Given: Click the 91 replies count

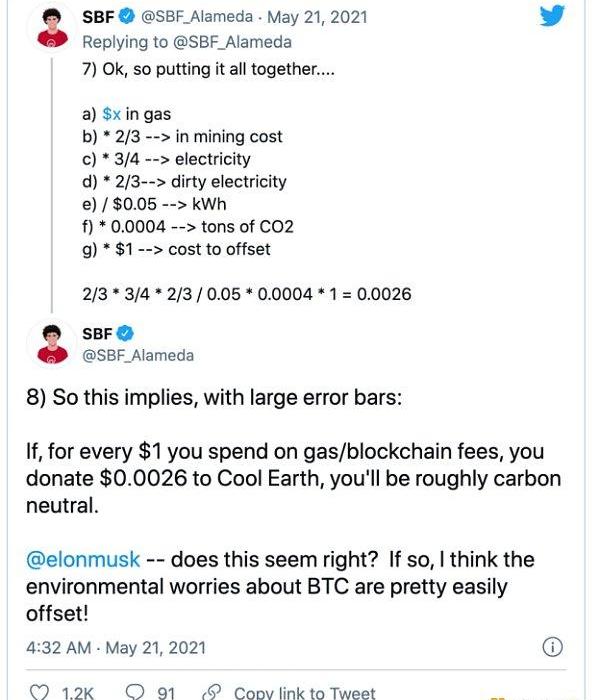Looking at the screenshot, I should pos(166,692).
